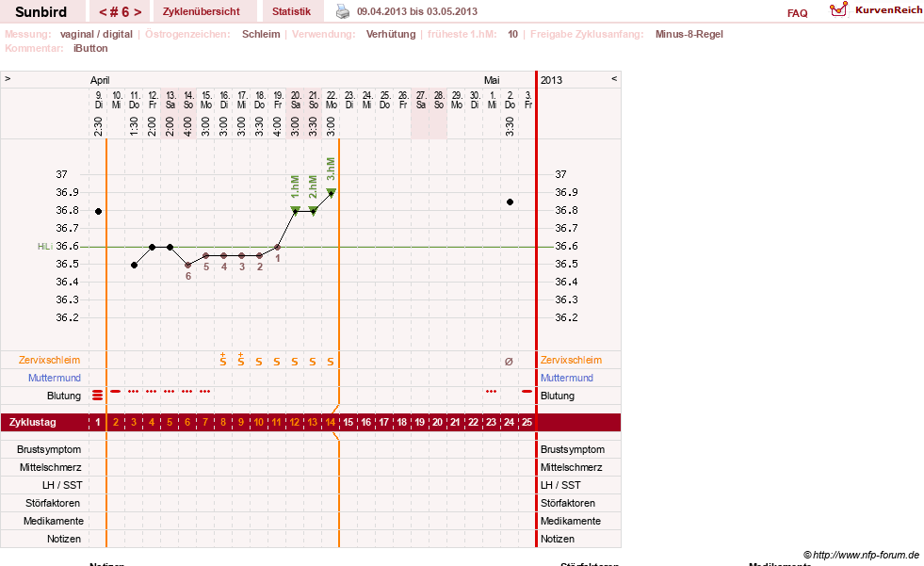Click the S+ cervical mucus symbol on April 16

tap(223, 359)
